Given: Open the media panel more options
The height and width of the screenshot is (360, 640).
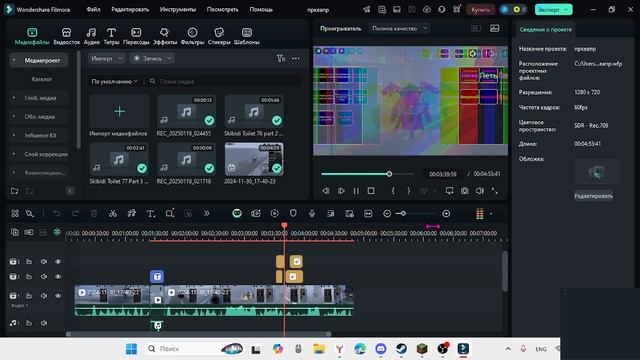Looking at the screenshot, I should coord(296,59).
